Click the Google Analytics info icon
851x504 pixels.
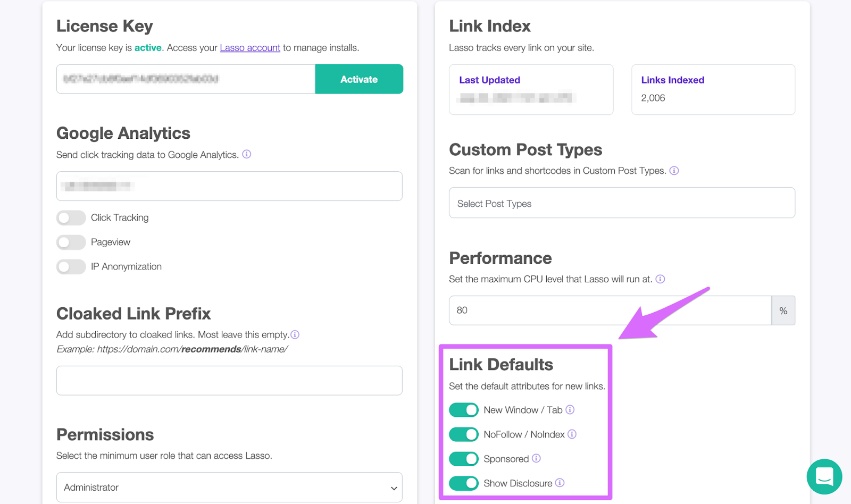coord(247,154)
